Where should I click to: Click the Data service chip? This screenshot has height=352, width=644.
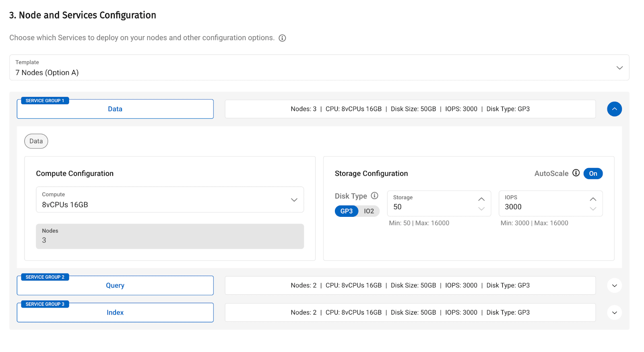pyautogui.click(x=36, y=141)
